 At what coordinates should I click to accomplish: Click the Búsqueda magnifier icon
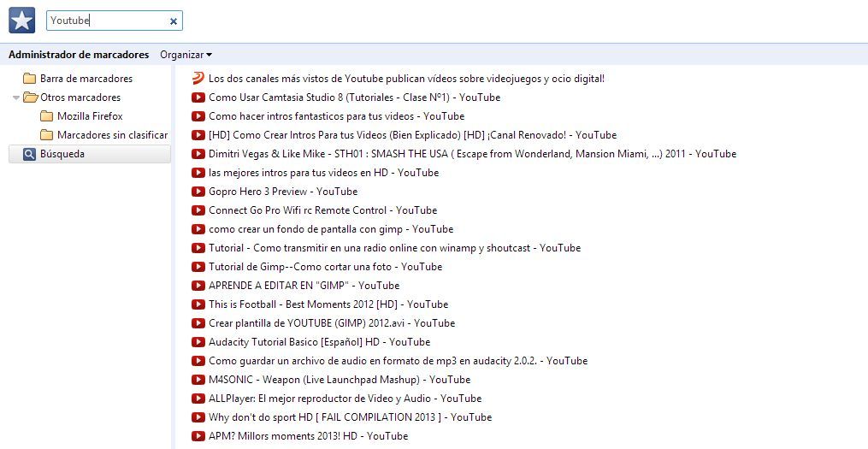click(x=29, y=154)
